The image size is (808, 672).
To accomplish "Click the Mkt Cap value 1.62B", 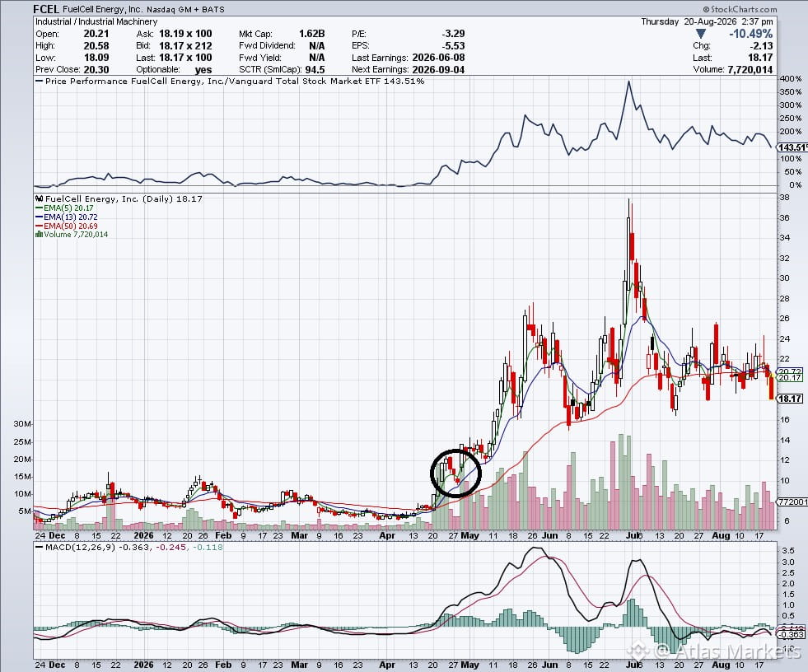I will click(x=312, y=34).
